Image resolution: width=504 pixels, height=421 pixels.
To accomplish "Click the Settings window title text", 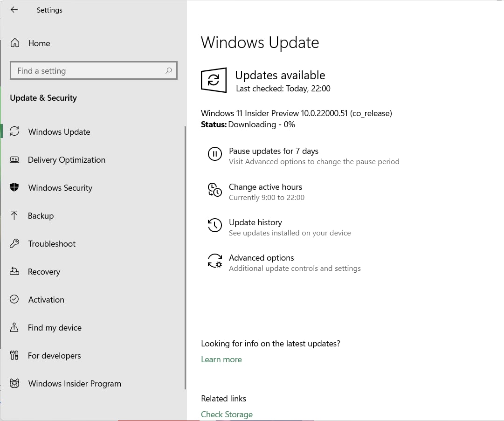I will pyautogui.click(x=49, y=10).
